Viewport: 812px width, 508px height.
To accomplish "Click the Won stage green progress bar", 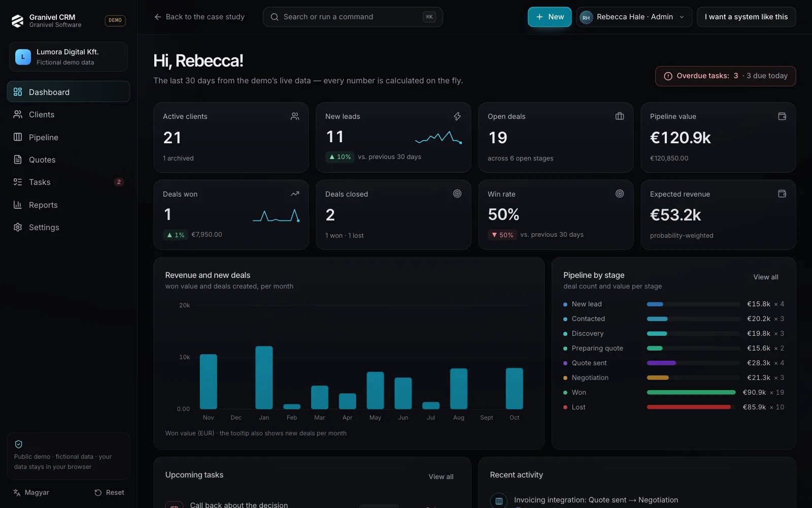I will 691,392.
